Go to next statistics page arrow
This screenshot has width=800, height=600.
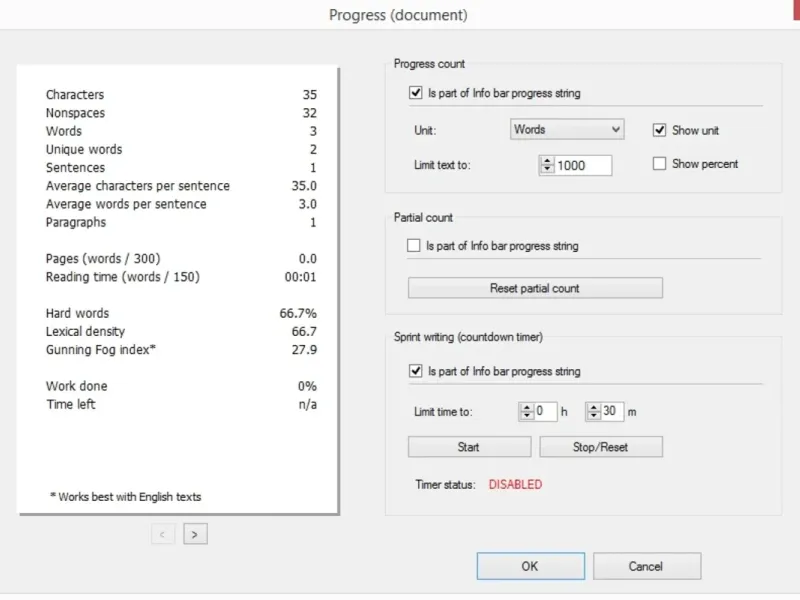click(195, 534)
